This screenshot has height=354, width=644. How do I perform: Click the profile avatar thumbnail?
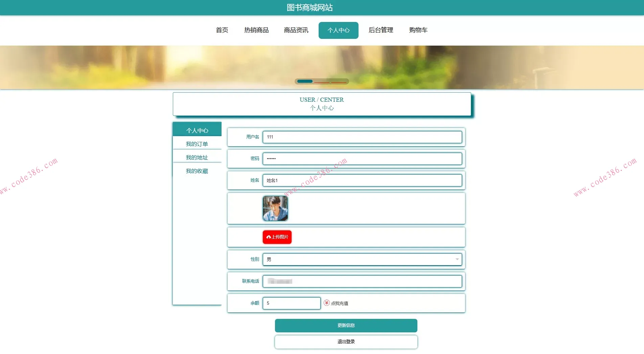[x=275, y=208]
